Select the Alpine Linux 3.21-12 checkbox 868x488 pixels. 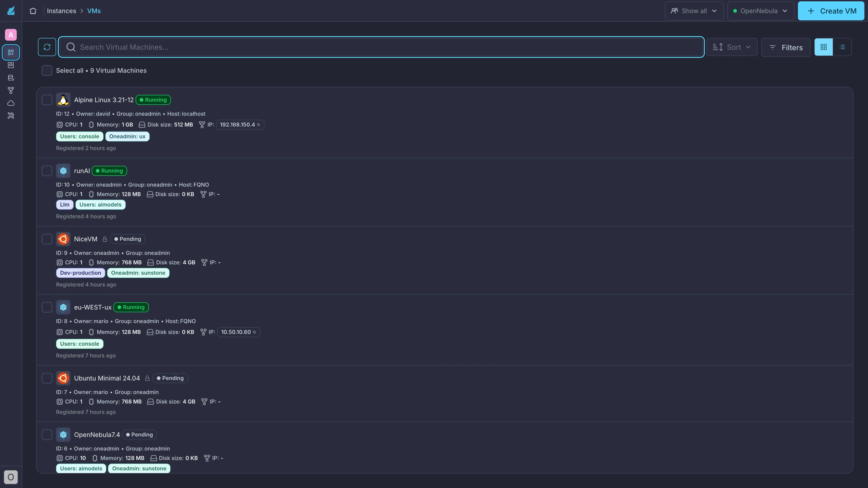click(47, 100)
